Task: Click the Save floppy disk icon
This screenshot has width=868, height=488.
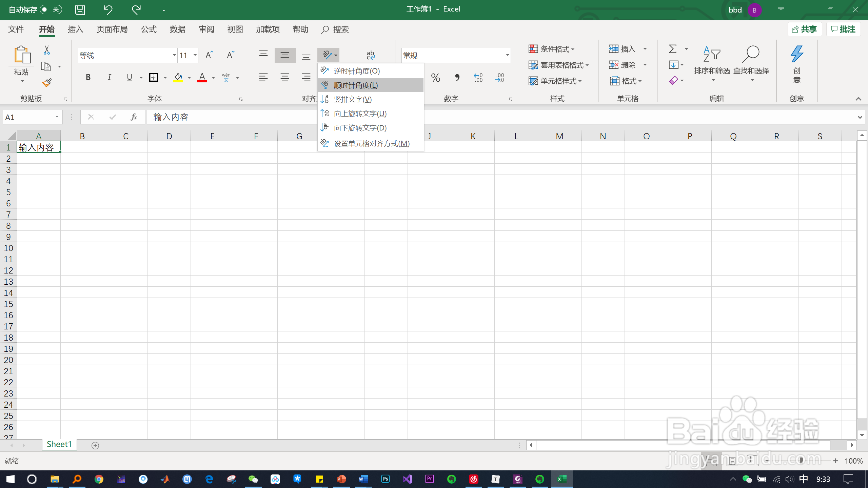Action: 80,10
